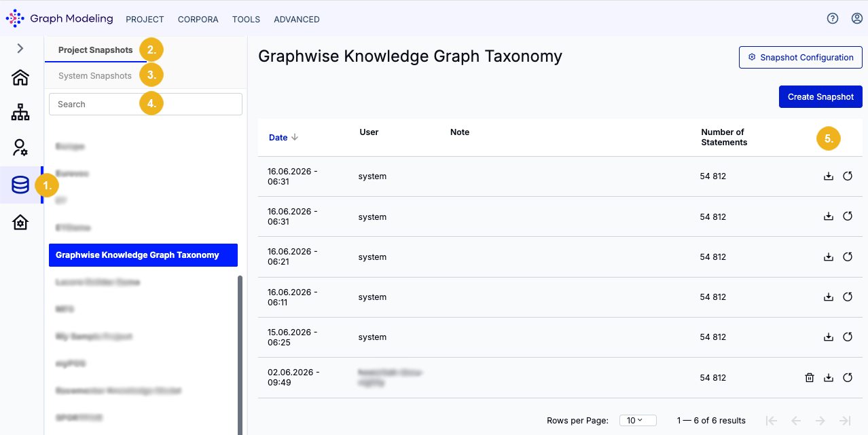Open the Rows per Page dropdown
The width and height of the screenshot is (868, 435).
click(x=638, y=421)
